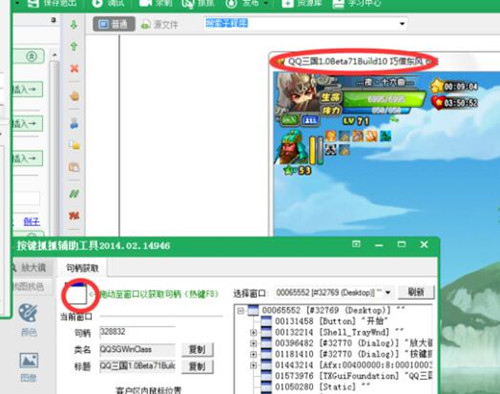
Task: Switch to the 源文件 source tab
Action: click(159, 24)
